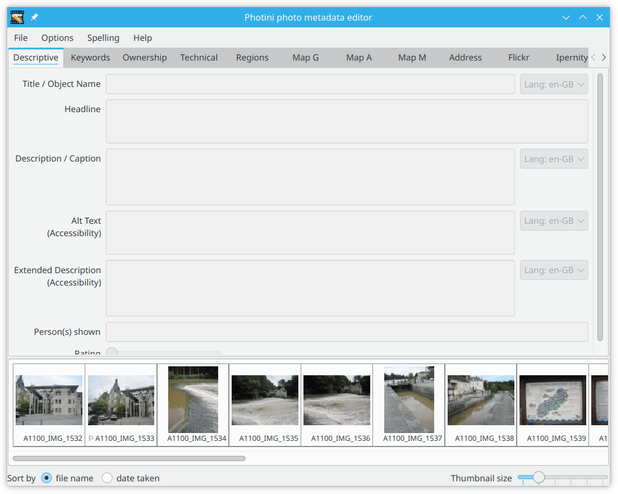
Task: Click the Photini app icon in title bar
Action: point(17,17)
